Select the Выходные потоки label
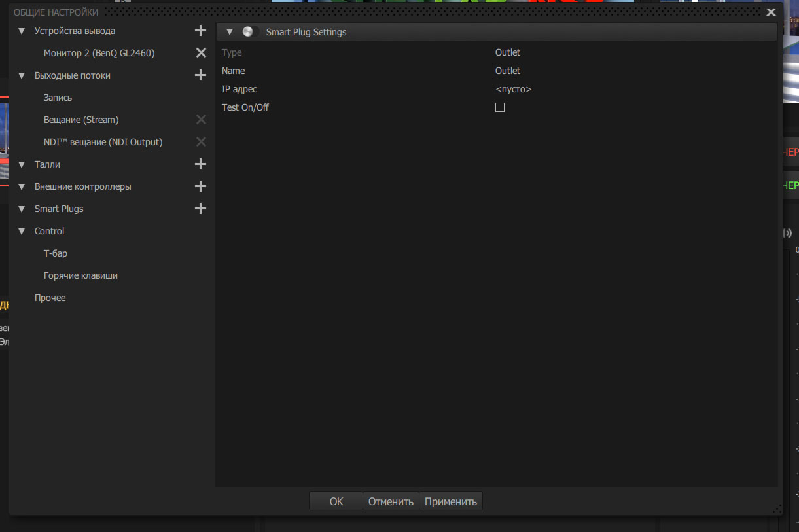The height and width of the screenshot is (532, 799). pyautogui.click(x=73, y=75)
